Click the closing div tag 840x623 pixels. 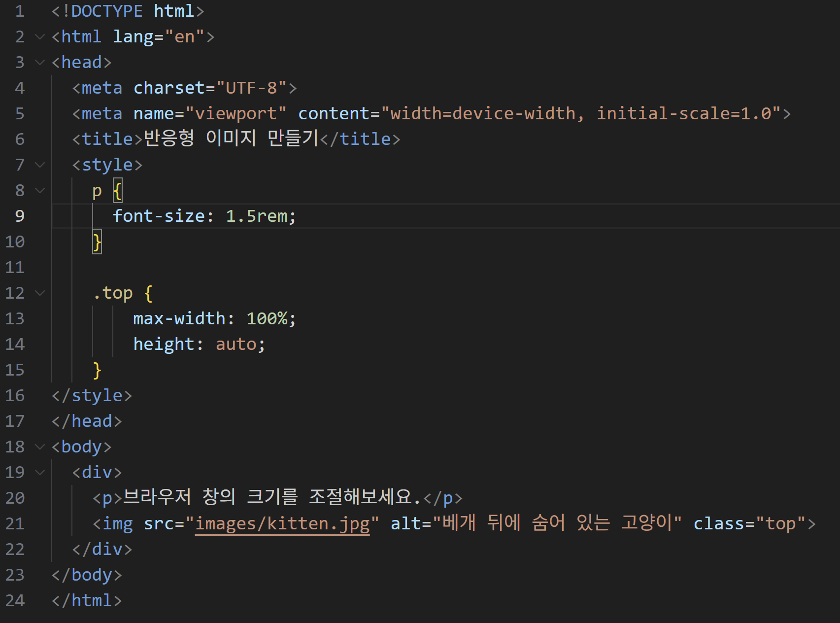(x=102, y=549)
